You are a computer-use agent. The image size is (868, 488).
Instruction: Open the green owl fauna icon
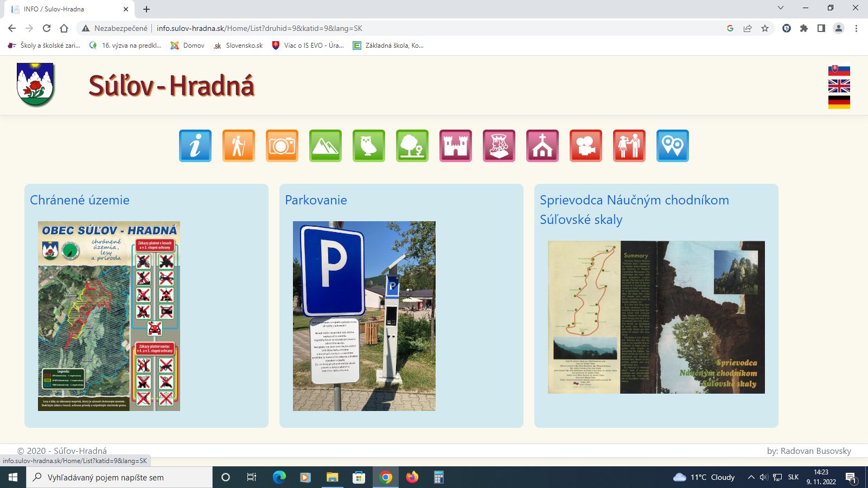369,146
